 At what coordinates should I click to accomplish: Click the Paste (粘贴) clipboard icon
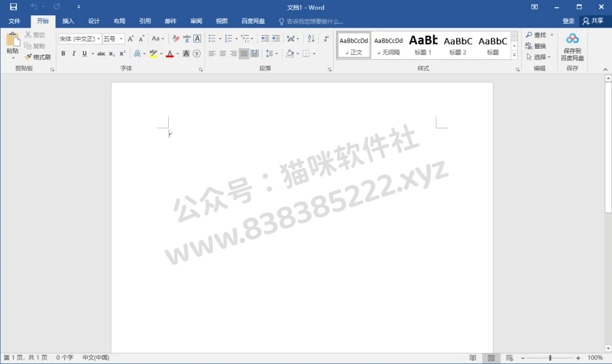(x=12, y=40)
